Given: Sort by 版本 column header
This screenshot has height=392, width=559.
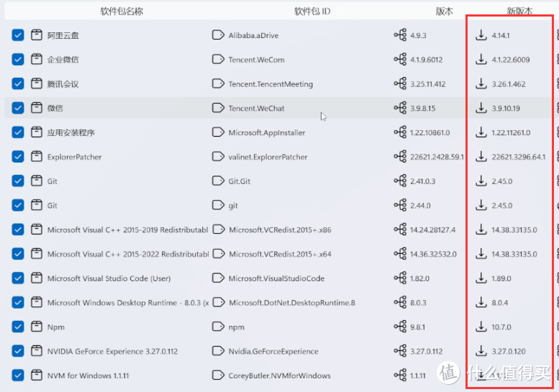Looking at the screenshot, I should (x=444, y=12).
